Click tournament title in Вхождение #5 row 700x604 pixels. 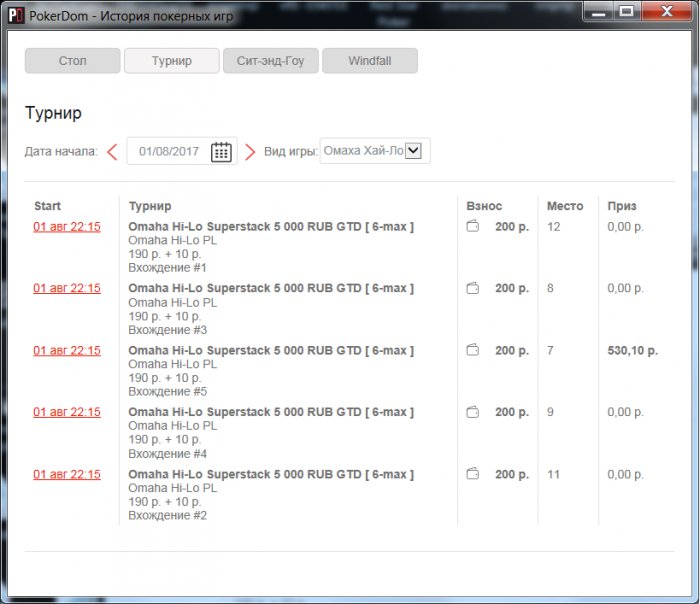pos(271,350)
